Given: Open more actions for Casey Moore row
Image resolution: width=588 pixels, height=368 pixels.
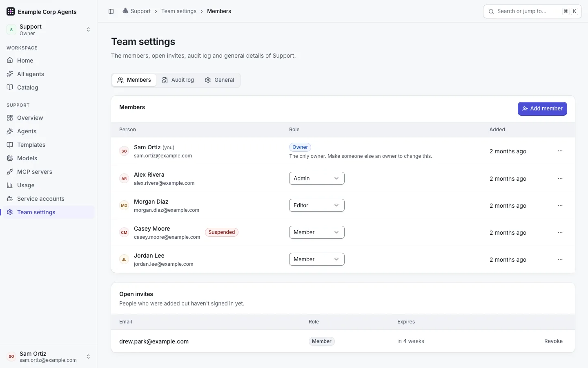Looking at the screenshot, I should pos(560,233).
